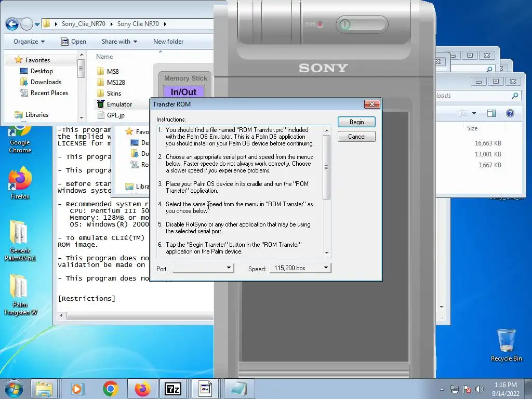
Task: Select Sony_Clie_NR70 in the address breadcrumb
Action: 84,24
